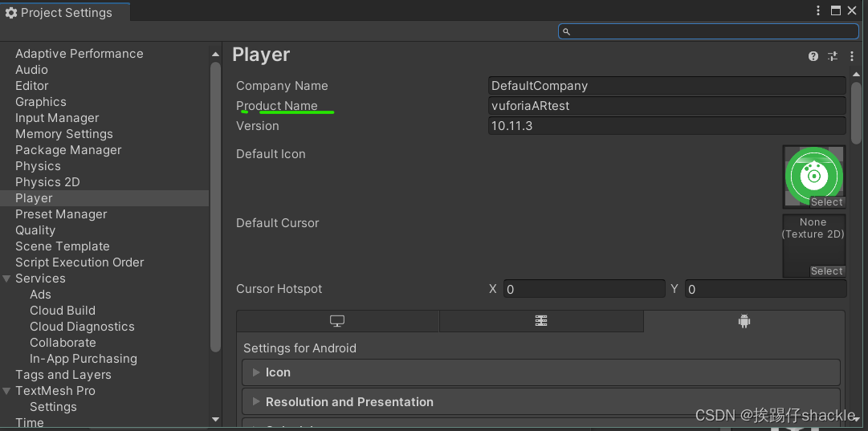Click the Settings for Android heading
The height and width of the screenshot is (431, 868).
pos(300,348)
